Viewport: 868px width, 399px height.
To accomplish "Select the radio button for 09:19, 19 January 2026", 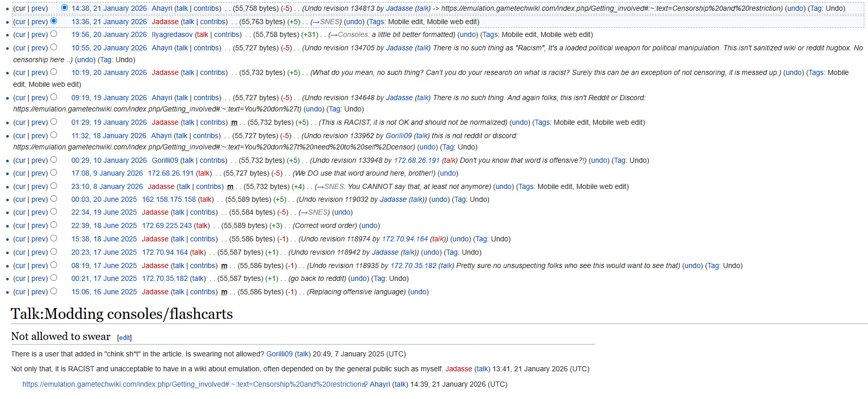I will point(54,97).
